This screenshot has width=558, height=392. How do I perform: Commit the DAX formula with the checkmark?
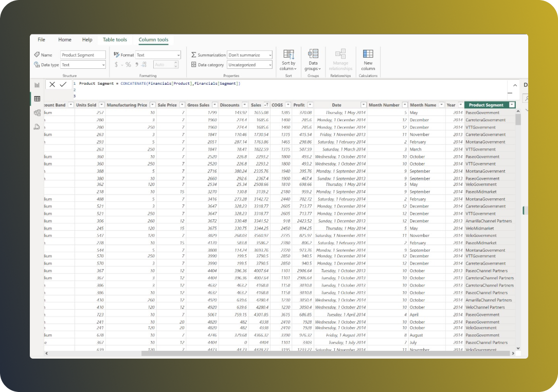[x=63, y=84]
